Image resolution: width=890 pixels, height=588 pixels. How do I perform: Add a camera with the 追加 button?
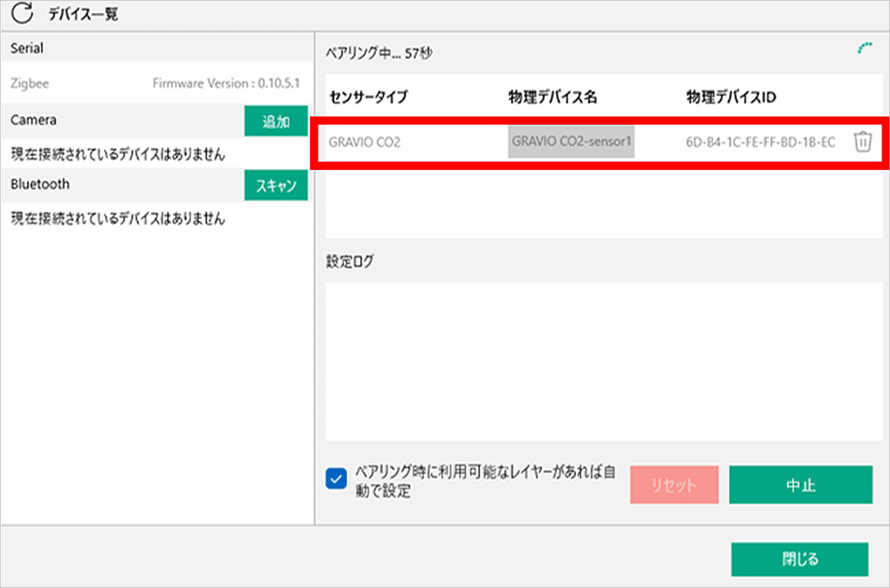click(x=276, y=121)
